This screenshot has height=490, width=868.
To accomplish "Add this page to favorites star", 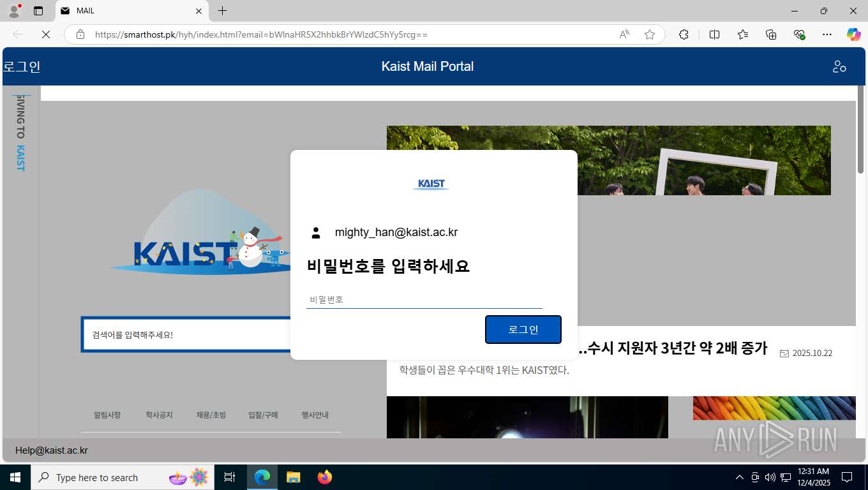I will pyautogui.click(x=650, y=34).
